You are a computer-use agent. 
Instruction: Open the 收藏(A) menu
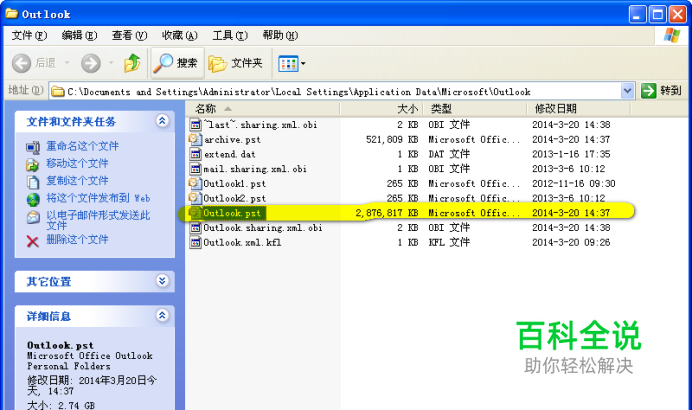coord(180,35)
